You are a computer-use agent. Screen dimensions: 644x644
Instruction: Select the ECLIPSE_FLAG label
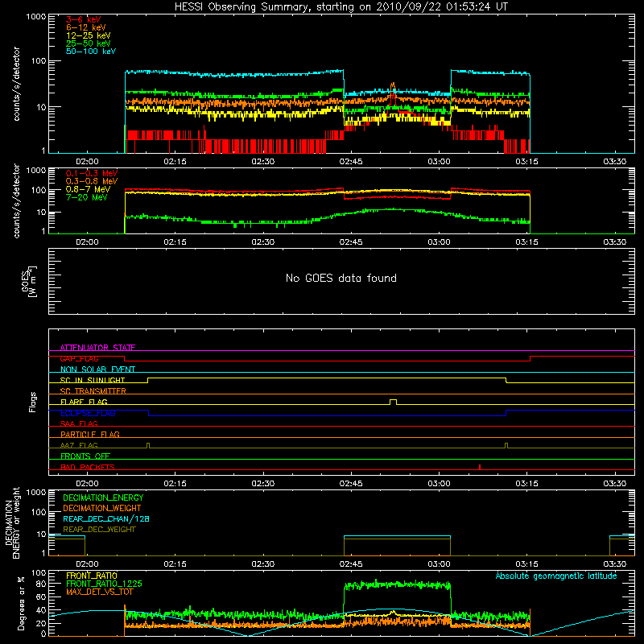coord(88,413)
